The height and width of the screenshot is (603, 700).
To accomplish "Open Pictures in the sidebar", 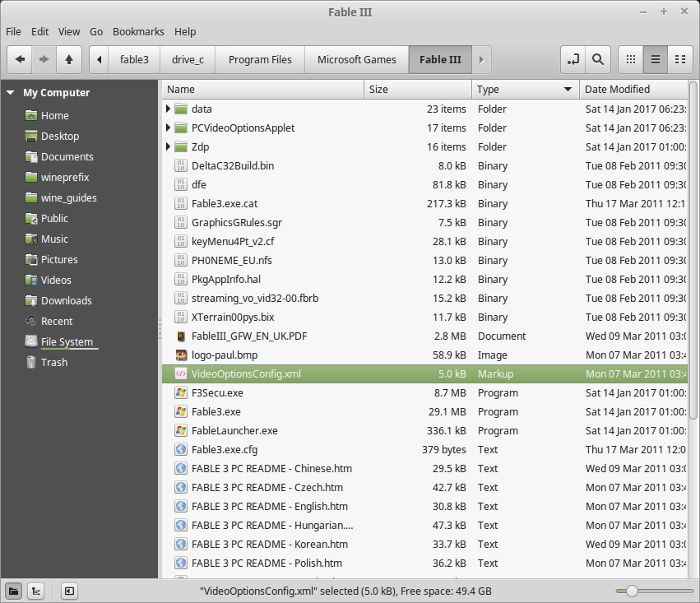I will [x=59, y=259].
